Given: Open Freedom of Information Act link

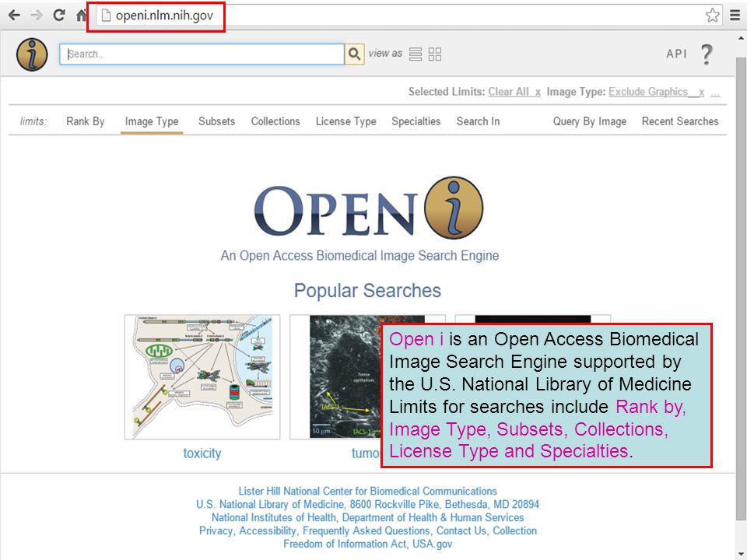Looking at the screenshot, I should click(345, 544).
